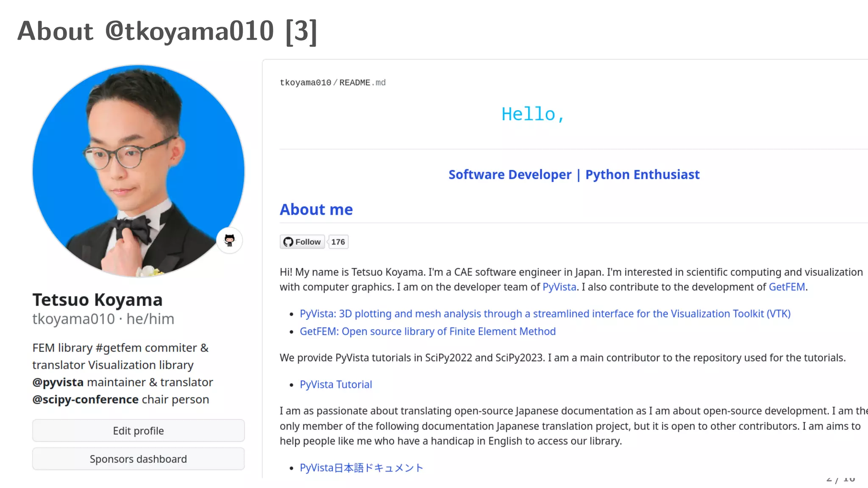Screen dimensions: 868x488
Task: Click the Software Developer | Python Enthusiast text
Action: pos(574,175)
